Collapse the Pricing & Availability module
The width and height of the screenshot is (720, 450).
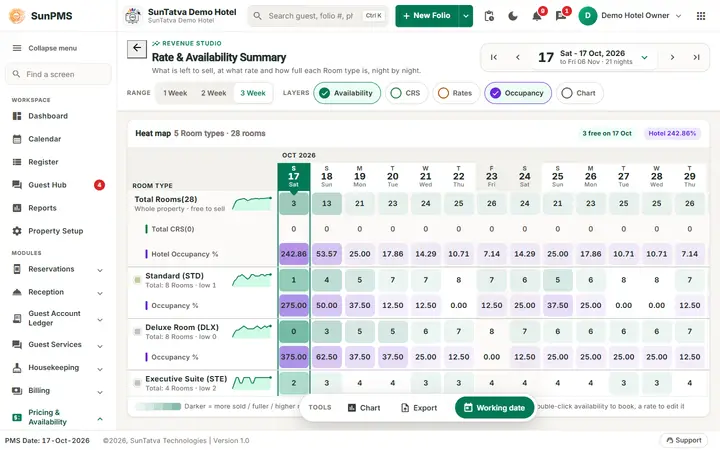(100, 419)
